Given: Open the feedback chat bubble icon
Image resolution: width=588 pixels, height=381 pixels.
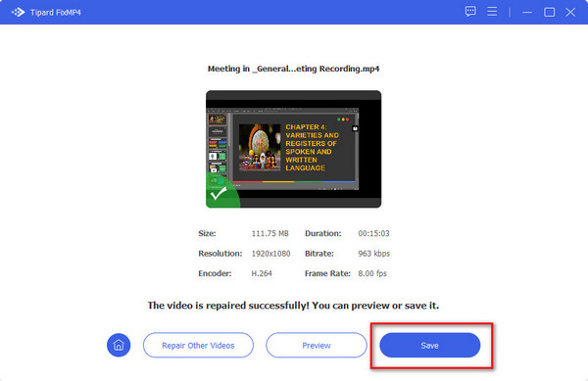Looking at the screenshot, I should coord(470,12).
